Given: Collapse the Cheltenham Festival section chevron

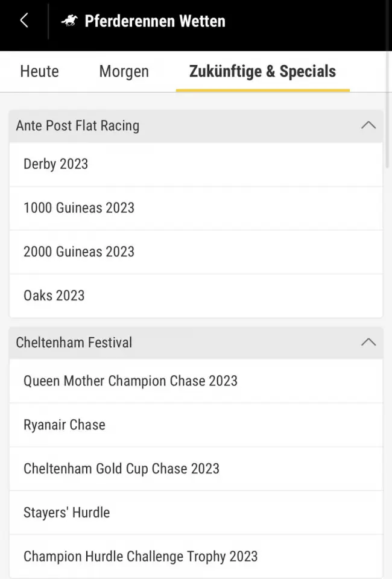Looking at the screenshot, I should (368, 343).
